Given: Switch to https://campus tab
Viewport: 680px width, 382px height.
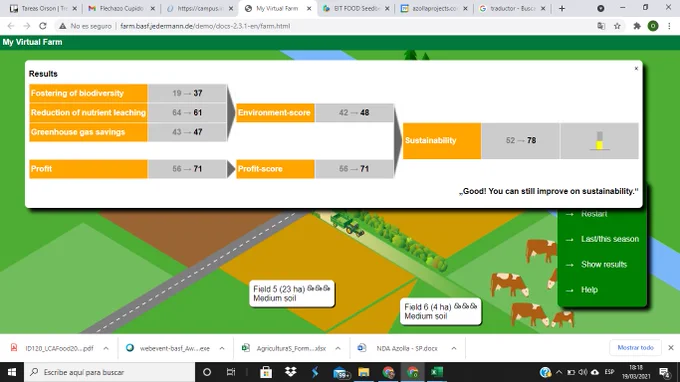Looking at the screenshot, I should pos(199,8).
